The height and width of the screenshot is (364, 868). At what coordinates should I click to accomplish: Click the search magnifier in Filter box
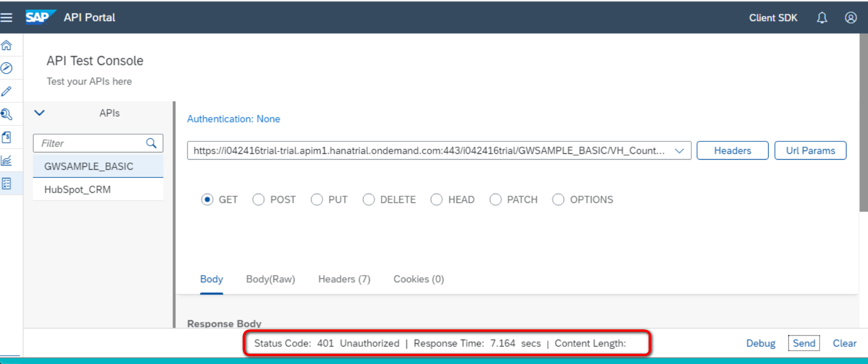pyautogui.click(x=151, y=143)
